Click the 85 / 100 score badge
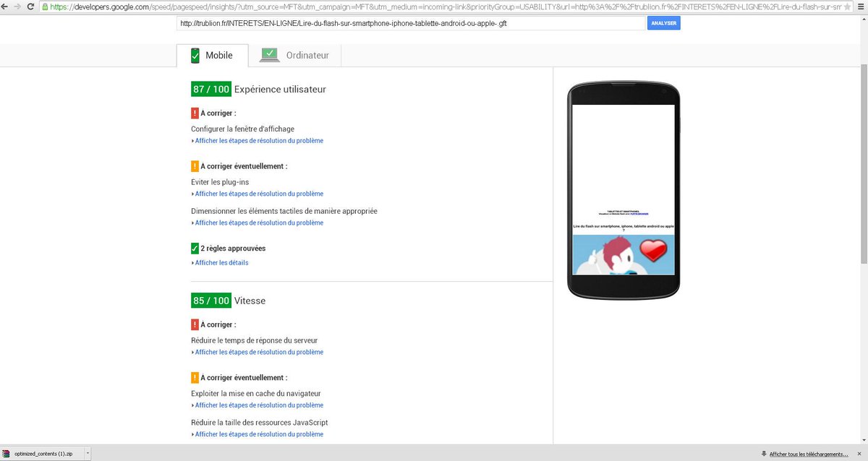The height and width of the screenshot is (461, 868). pos(211,301)
